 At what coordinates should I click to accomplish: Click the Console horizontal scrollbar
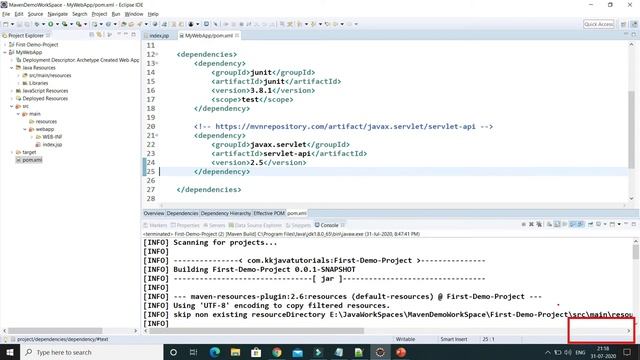[x=256, y=331]
